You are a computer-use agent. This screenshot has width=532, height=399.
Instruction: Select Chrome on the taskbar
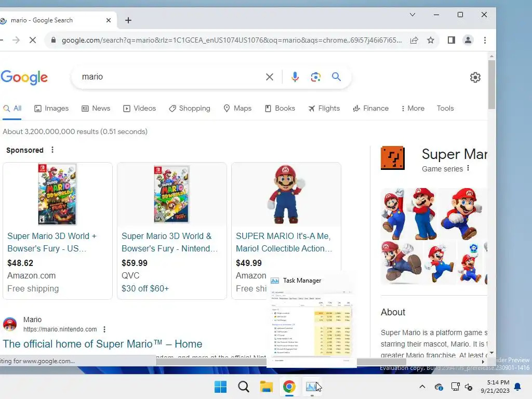(289, 387)
